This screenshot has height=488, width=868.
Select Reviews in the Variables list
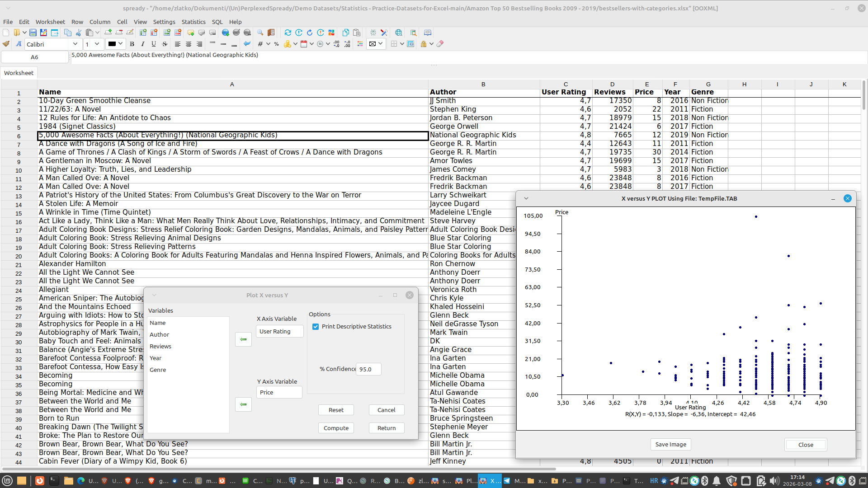160,347
